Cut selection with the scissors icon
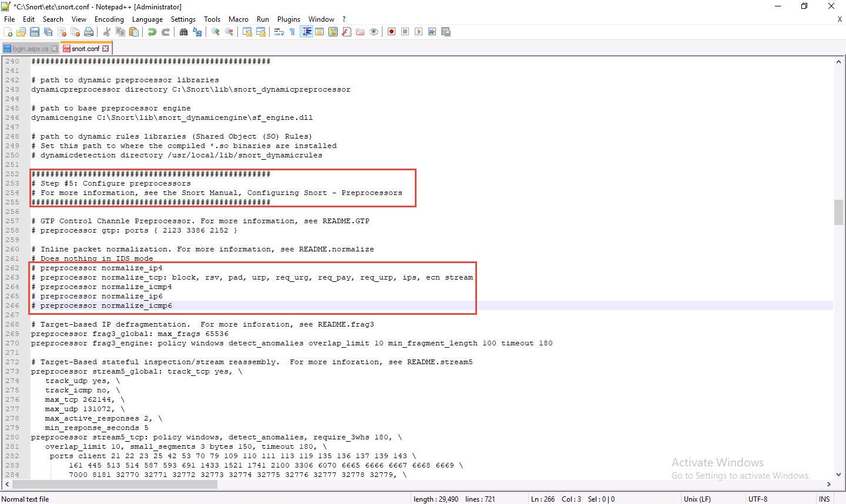 (107, 32)
